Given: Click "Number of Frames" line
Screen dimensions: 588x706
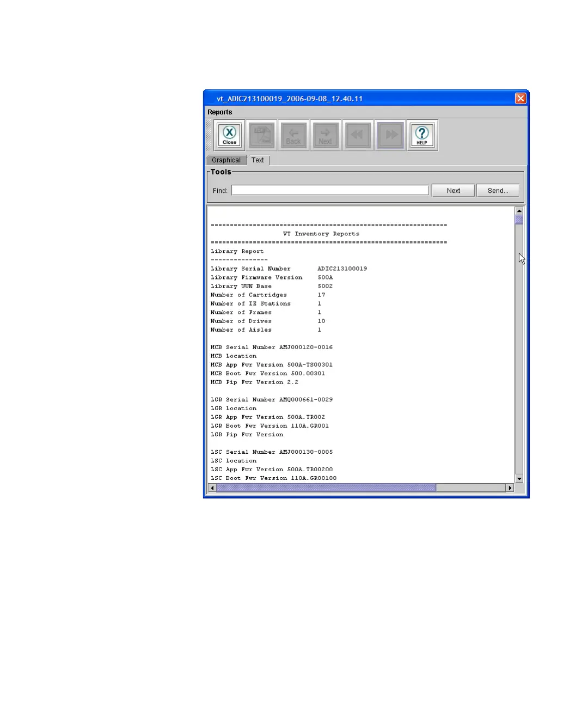Looking at the screenshot, I should point(266,312).
